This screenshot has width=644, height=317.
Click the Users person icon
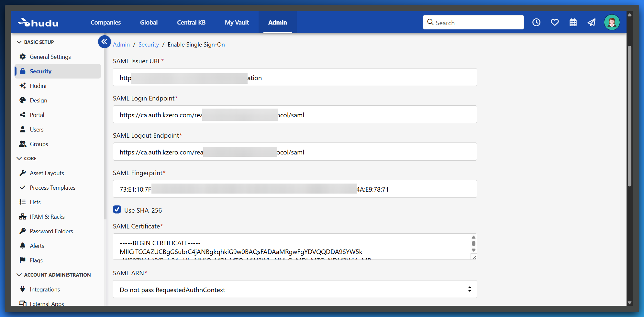(x=23, y=129)
